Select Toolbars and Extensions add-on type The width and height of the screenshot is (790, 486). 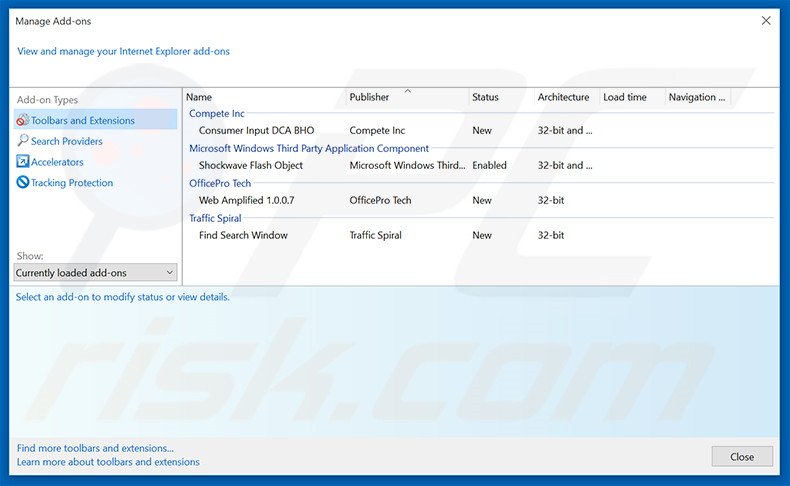click(96, 120)
